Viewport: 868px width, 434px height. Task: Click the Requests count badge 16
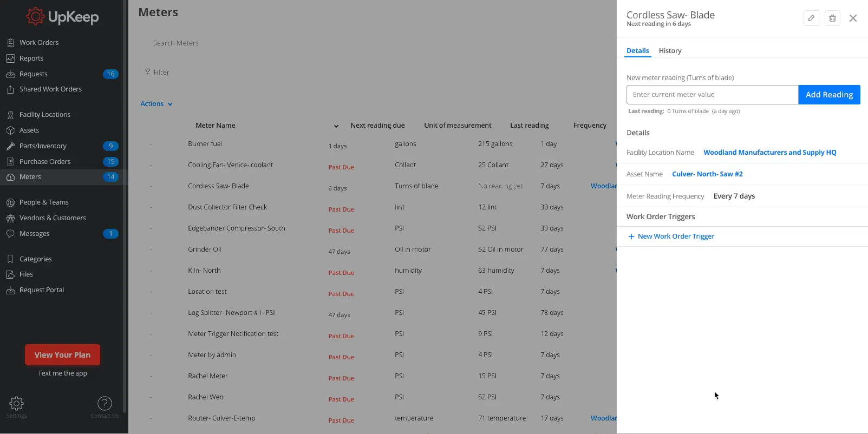110,74
